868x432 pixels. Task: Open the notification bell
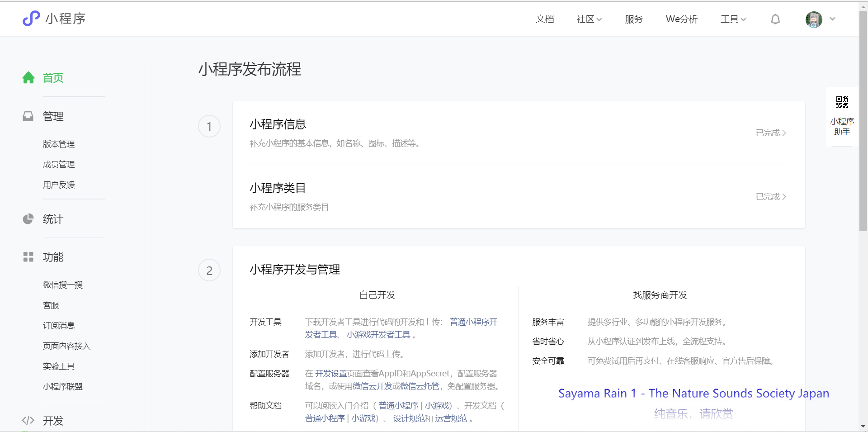point(775,19)
